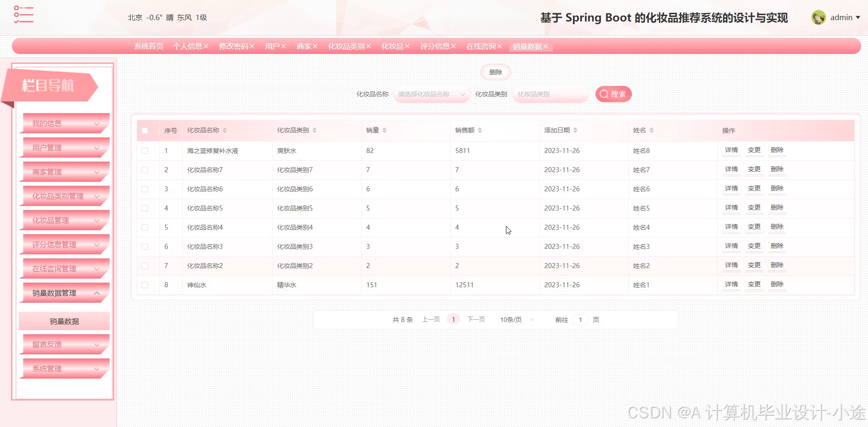Toggle the sidebar menu list icon
Image resolution: width=868 pixels, height=427 pixels.
24,15
